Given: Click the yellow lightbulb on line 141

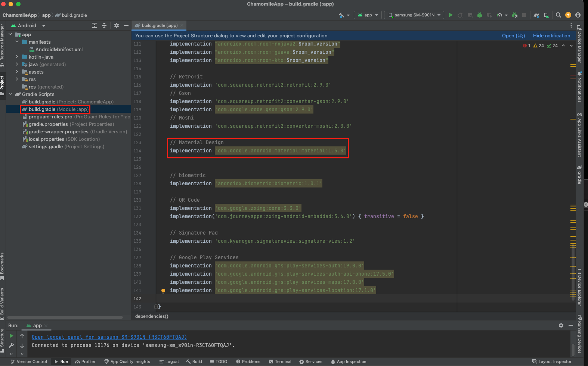Looking at the screenshot, I should pos(163,291).
